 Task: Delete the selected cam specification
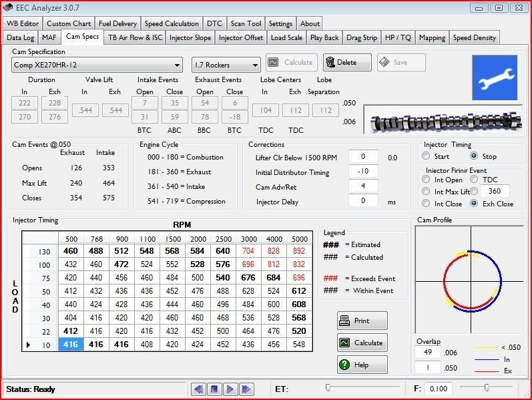click(x=347, y=63)
